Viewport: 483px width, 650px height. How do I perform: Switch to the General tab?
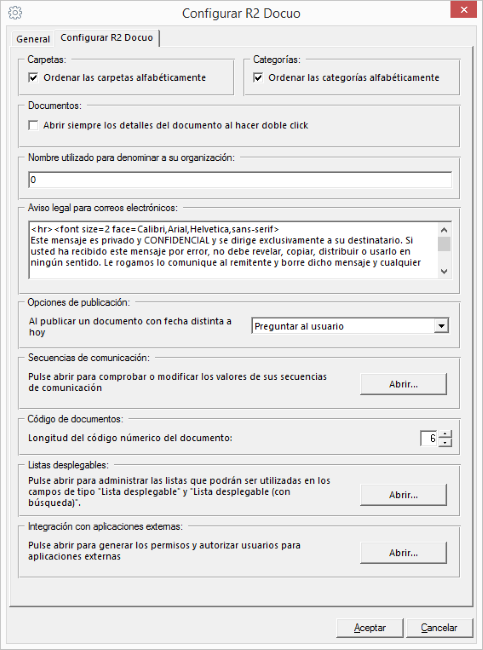(33, 39)
